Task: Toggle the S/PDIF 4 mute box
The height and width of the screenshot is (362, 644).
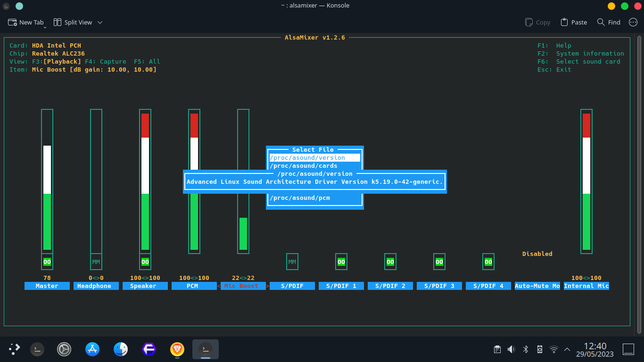Action: (x=488, y=262)
